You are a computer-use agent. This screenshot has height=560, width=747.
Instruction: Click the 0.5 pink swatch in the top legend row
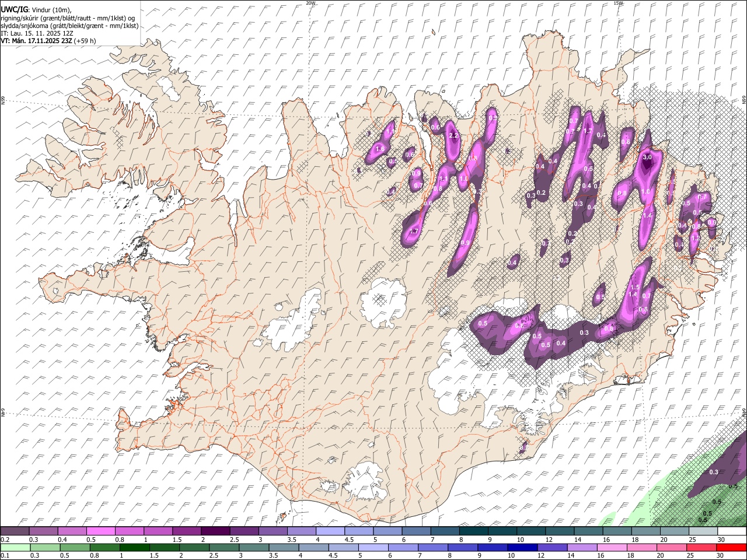click(100, 531)
